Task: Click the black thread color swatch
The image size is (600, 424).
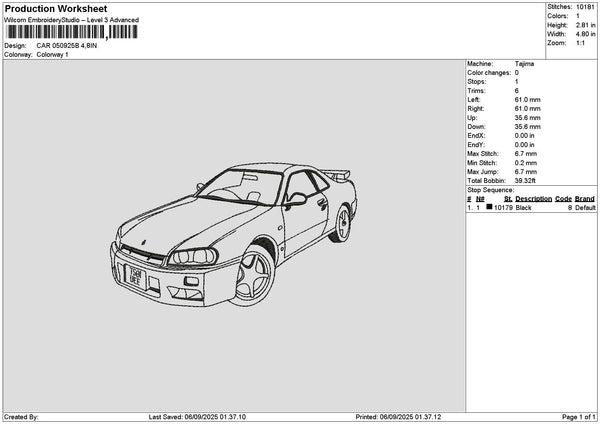Action: point(489,207)
